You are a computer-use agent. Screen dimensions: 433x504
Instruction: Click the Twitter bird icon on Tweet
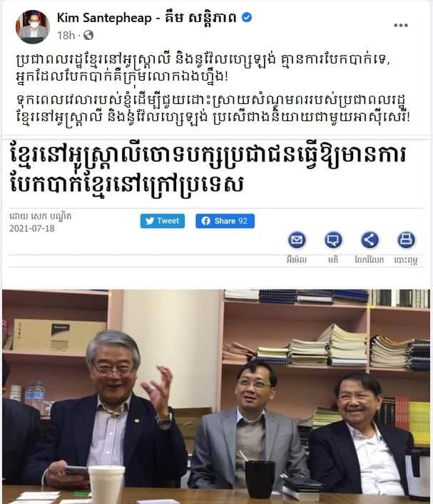coord(150,221)
